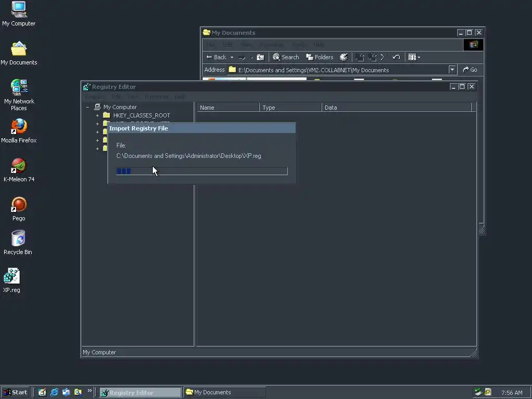Click the My Documents title bar folder icon
This screenshot has width=532, height=399.
(x=206, y=33)
